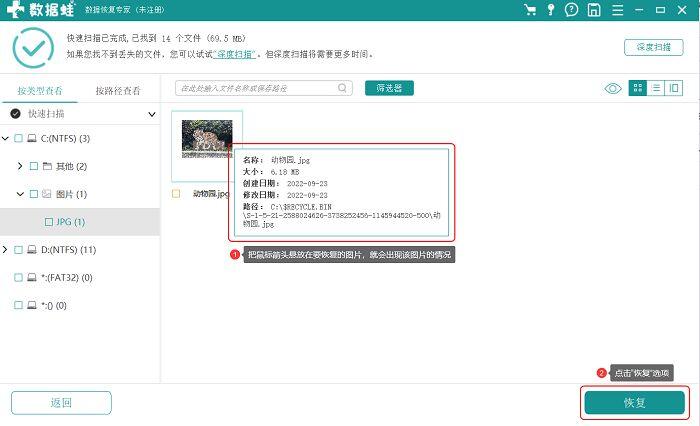
Task: Expand the 快速扫描 dropdown arrow
Action: pyautogui.click(x=152, y=114)
